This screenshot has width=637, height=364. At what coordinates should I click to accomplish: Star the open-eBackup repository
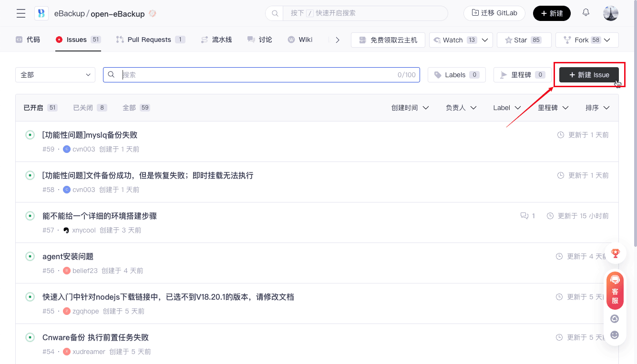coord(524,40)
